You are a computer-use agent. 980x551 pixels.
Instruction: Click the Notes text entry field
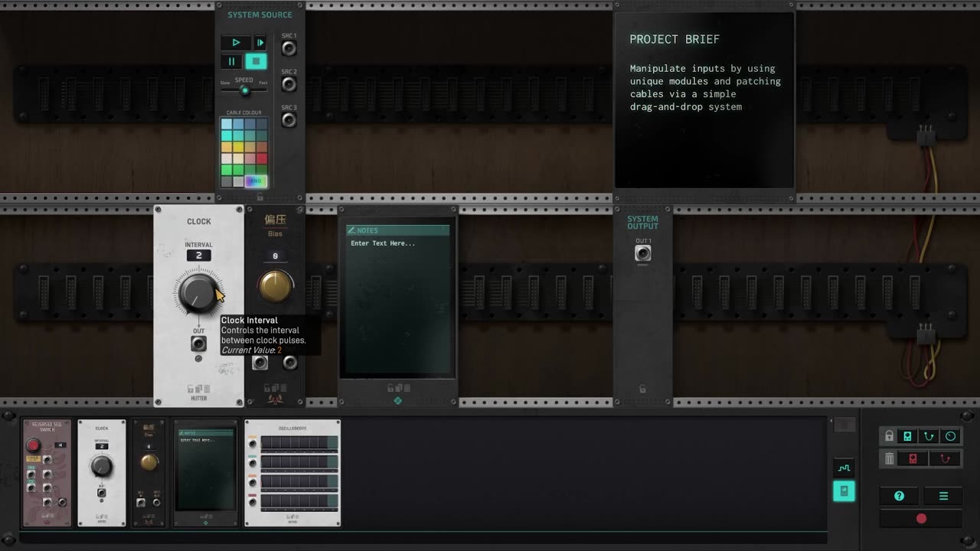[397, 306]
